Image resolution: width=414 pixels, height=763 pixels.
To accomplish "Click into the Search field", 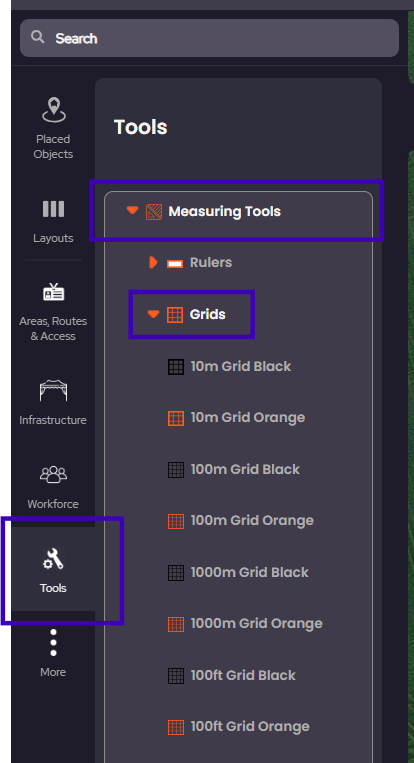I will [x=209, y=38].
